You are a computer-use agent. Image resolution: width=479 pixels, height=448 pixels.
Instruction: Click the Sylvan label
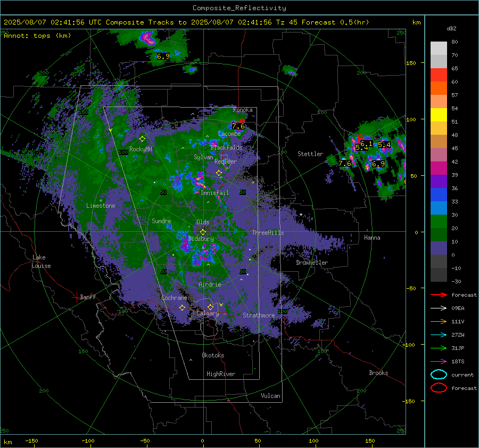pyautogui.click(x=203, y=157)
